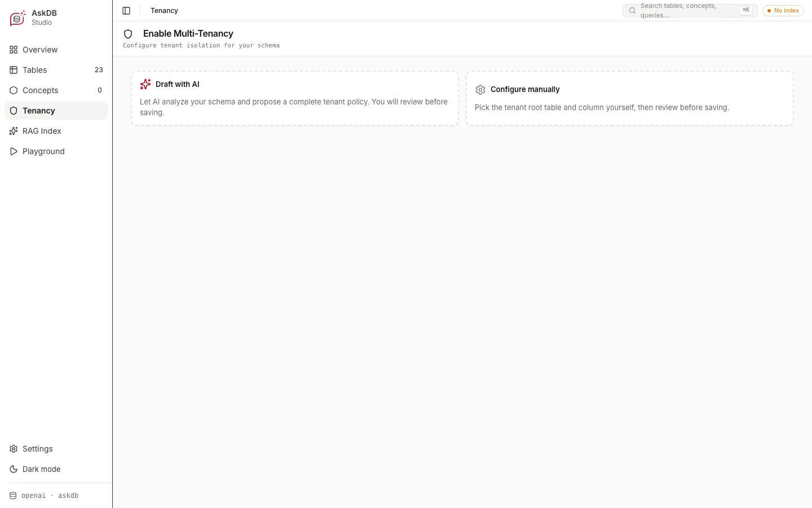Open the Tables section
The image size is (812, 508).
click(56, 70)
